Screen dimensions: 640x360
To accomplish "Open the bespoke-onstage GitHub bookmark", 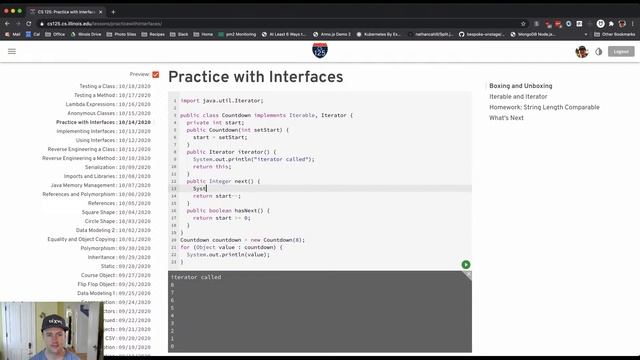I will click(x=482, y=34).
